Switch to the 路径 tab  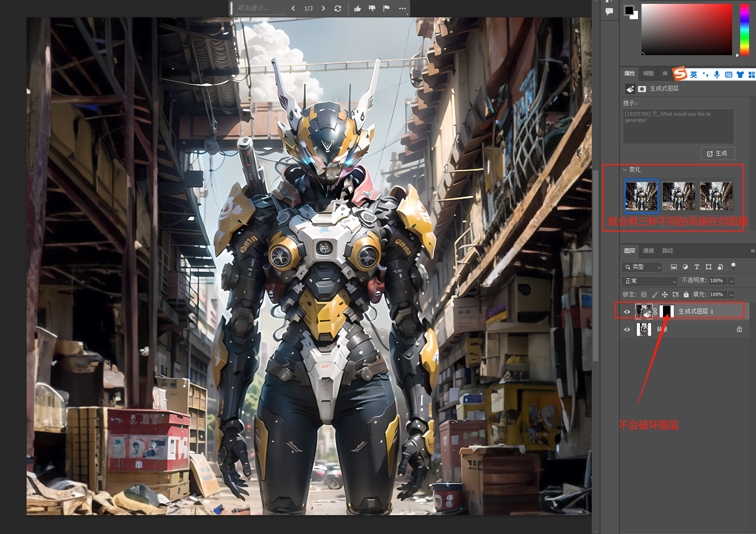(668, 251)
